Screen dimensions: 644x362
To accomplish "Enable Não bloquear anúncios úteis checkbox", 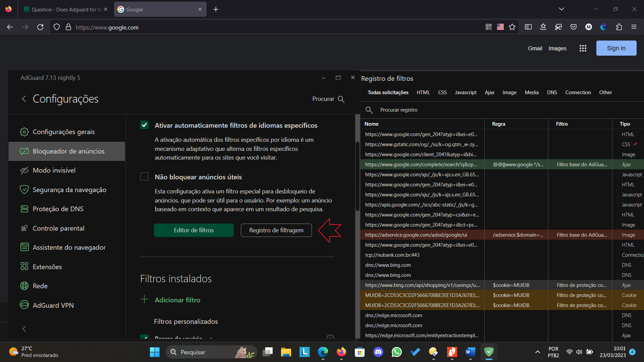I will click(x=144, y=177).
